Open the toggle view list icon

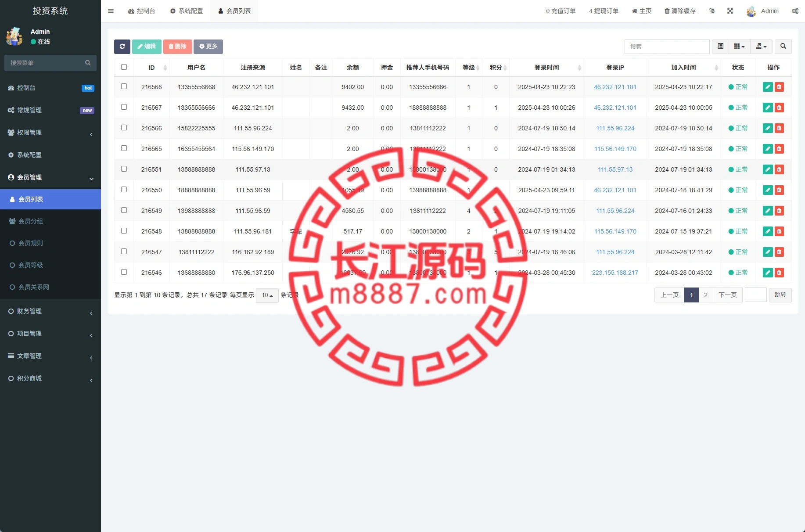tap(720, 47)
